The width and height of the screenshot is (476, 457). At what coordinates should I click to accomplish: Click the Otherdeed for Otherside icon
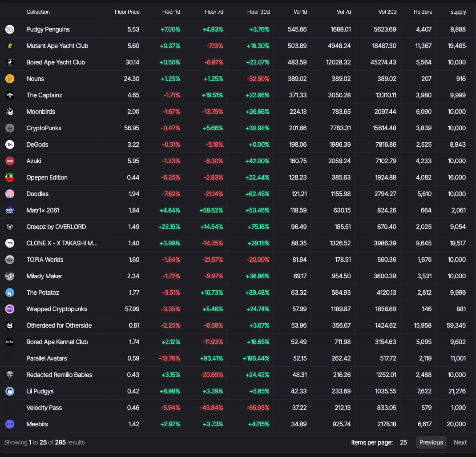(x=10, y=325)
